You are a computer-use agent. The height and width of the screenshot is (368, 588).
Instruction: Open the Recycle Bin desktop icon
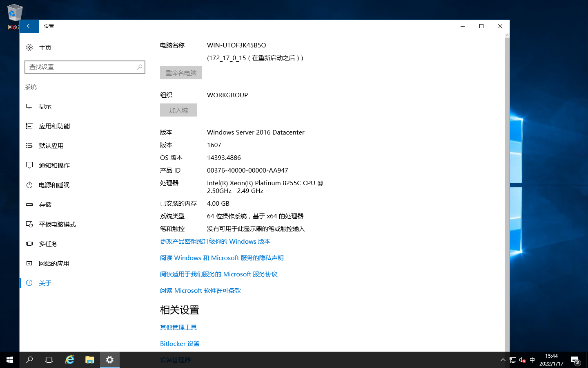pos(15,17)
